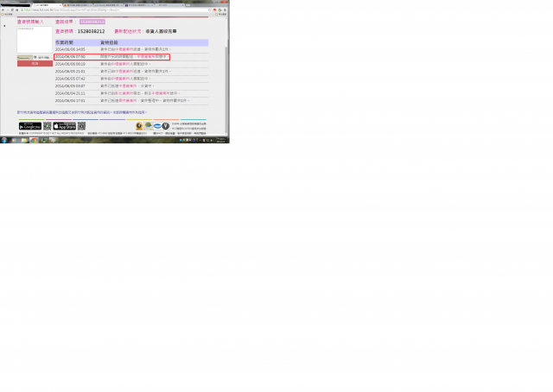Click the Chrome taskbar icon
Image resolution: width=553 pixels, height=392 pixels.
(34, 140)
